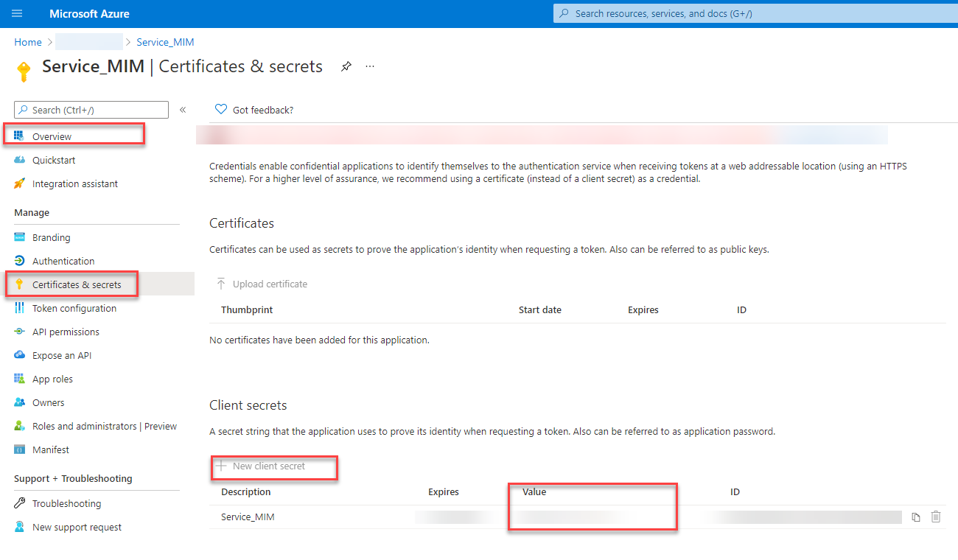Open the ellipsis more options menu
The image size is (958, 560).
pyautogui.click(x=370, y=66)
